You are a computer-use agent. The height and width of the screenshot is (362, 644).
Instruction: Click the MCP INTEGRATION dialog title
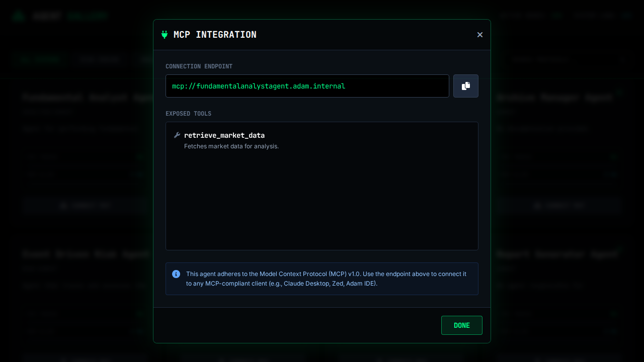coord(215,35)
